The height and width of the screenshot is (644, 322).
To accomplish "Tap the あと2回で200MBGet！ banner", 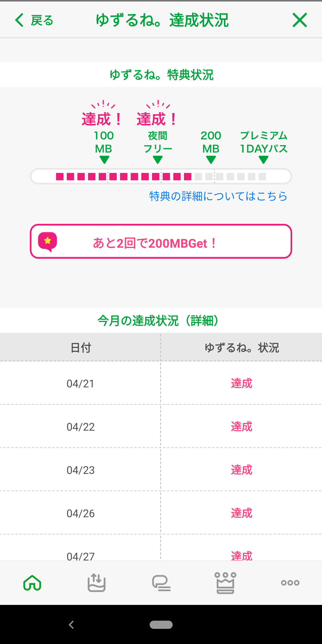I will 161,241.
